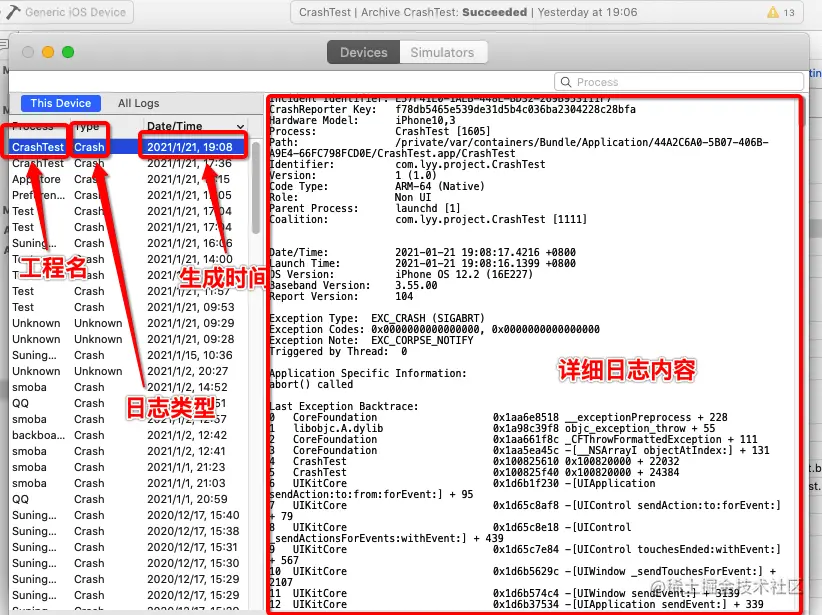Screen dimensions: 822x615
Task: Click the search magnifier icon in Process field
Action: pyautogui.click(x=566, y=82)
